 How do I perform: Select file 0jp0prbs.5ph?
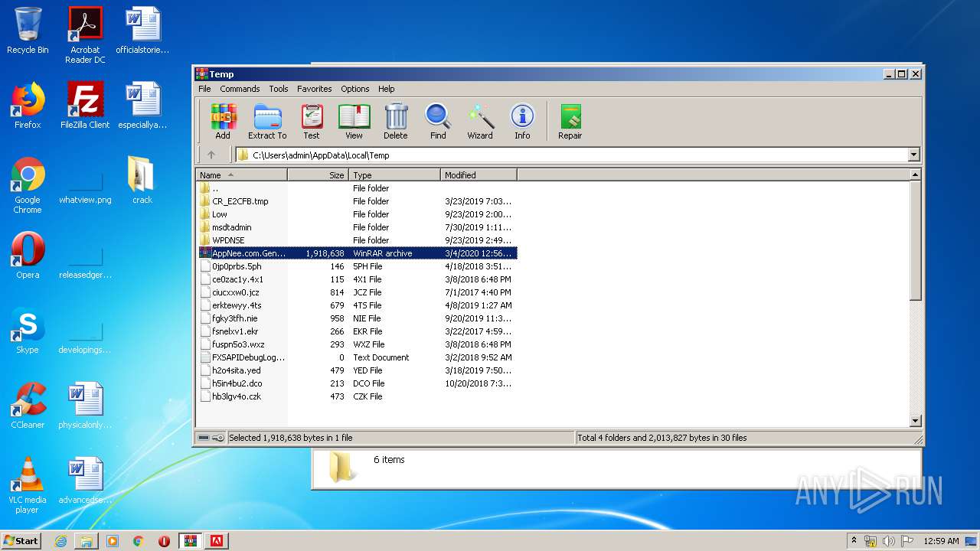tap(357, 266)
